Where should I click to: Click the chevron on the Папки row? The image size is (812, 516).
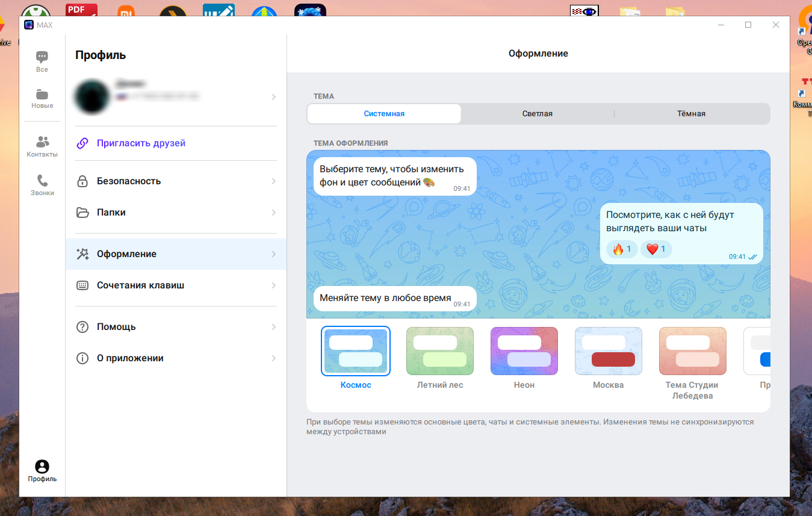point(273,213)
